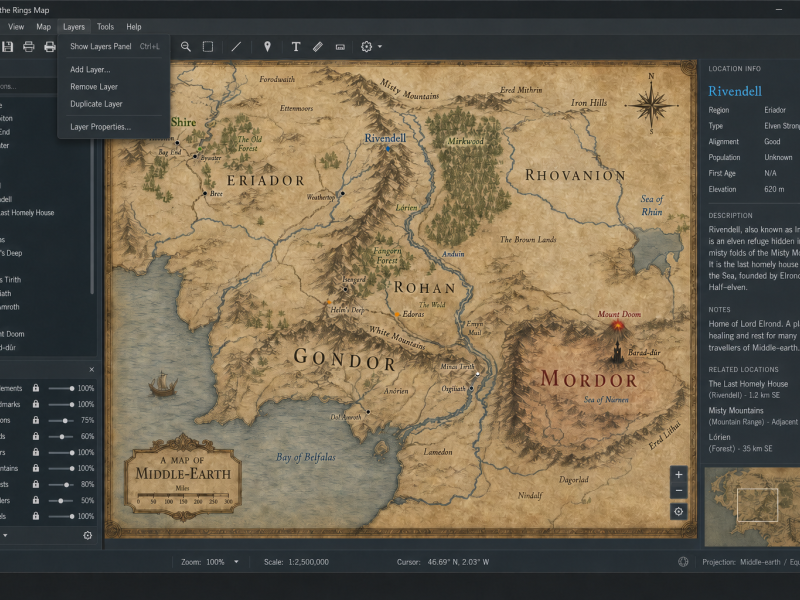The width and height of the screenshot is (800, 600).
Task: Click the Mount Doom volcano icon
Action: [618, 327]
